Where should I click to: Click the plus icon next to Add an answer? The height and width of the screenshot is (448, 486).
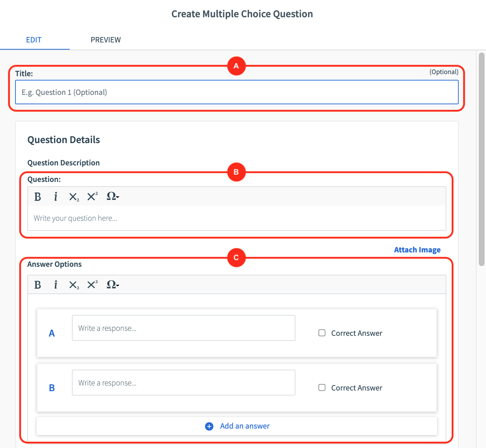(x=209, y=426)
